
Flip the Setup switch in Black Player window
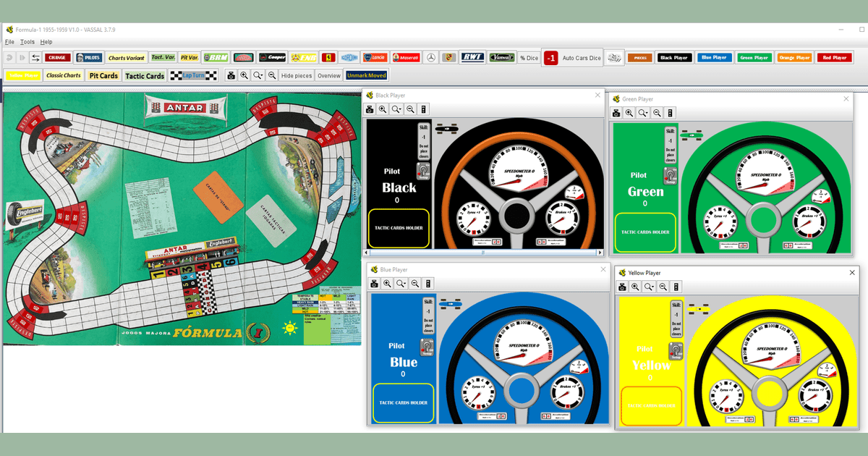[424, 172]
